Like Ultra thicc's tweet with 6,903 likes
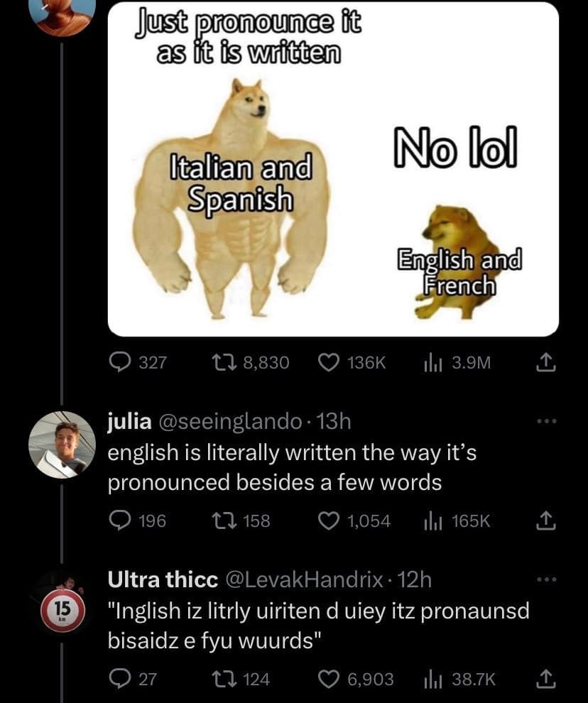 [x=356, y=680]
